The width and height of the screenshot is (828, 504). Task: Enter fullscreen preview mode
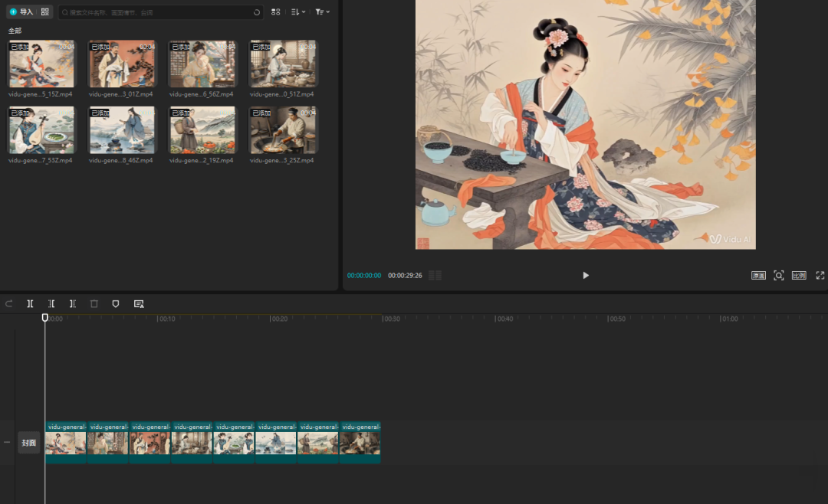820,276
